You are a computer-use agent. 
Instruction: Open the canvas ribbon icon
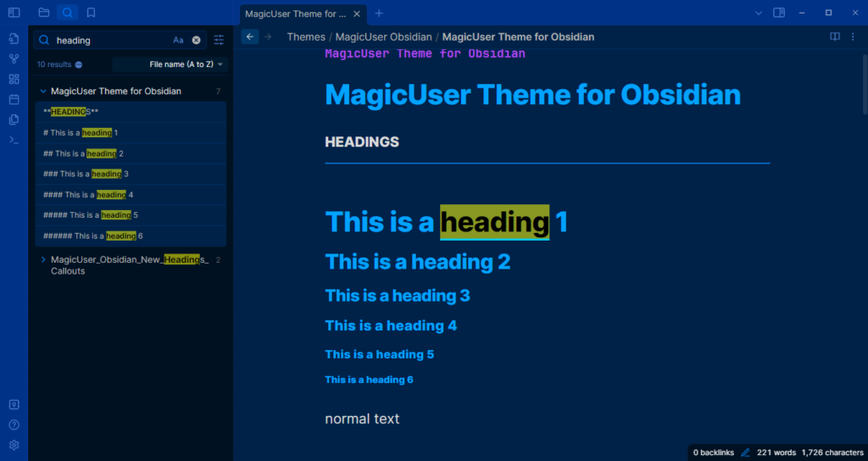coord(14,79)
